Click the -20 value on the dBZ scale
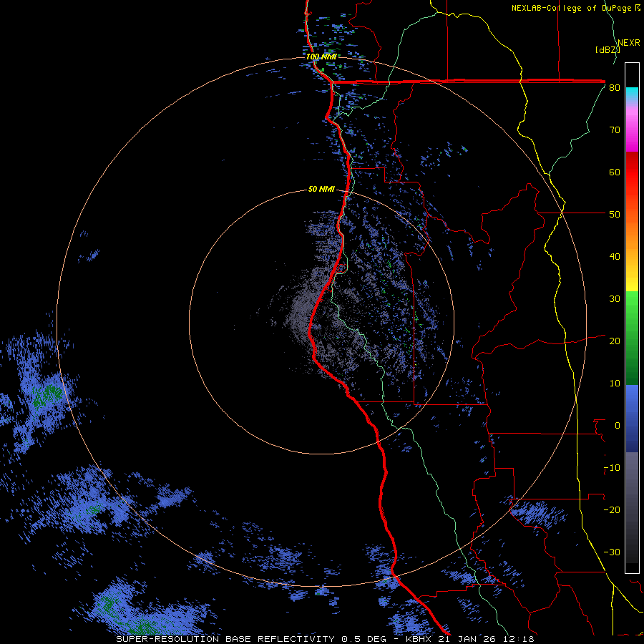The width and height of the screenshot is (644, 644). (612, 509)
